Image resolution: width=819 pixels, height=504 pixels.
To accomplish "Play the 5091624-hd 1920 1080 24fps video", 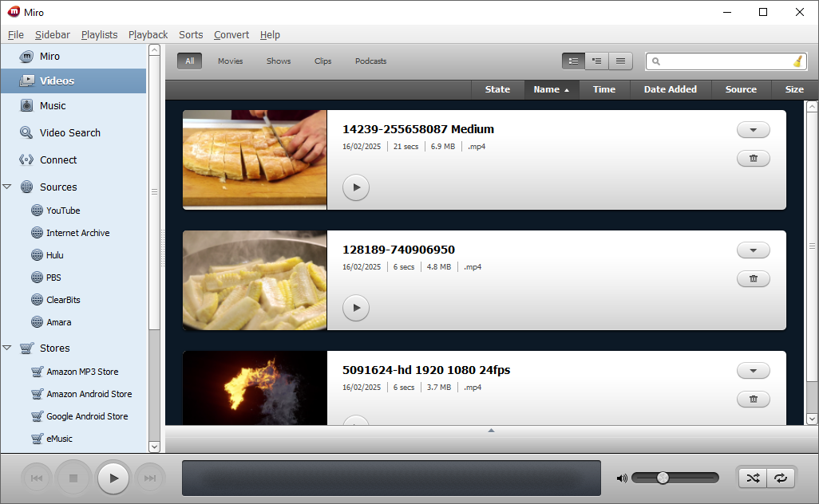I will (355, 423).
